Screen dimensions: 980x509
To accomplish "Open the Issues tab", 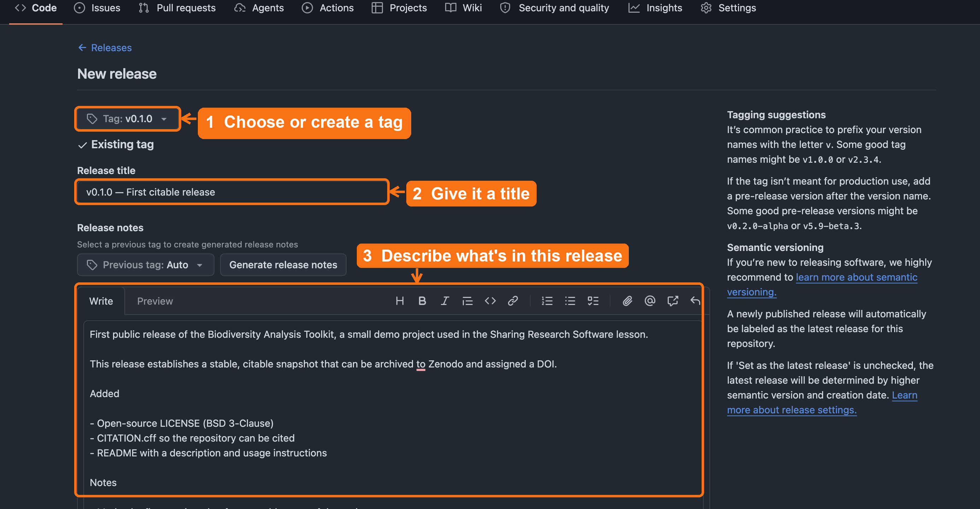I will pyautogui.click(x=97, y=8).
